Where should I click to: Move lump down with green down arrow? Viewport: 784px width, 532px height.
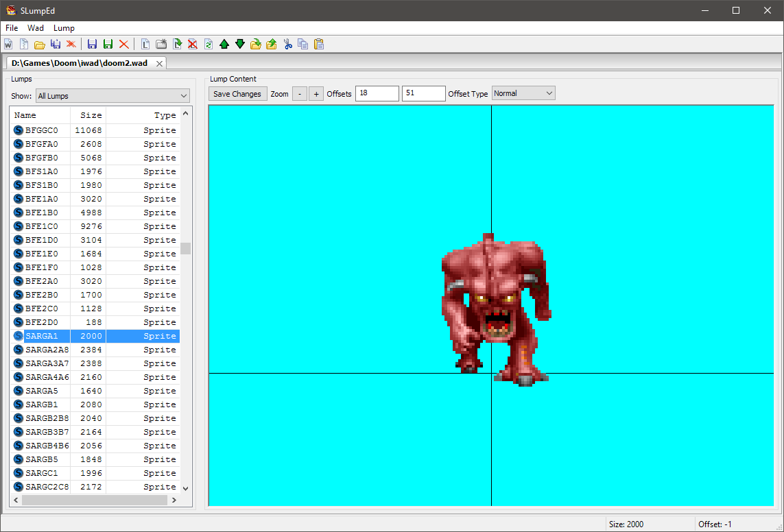pyautogui.click(x=240, y=45)
